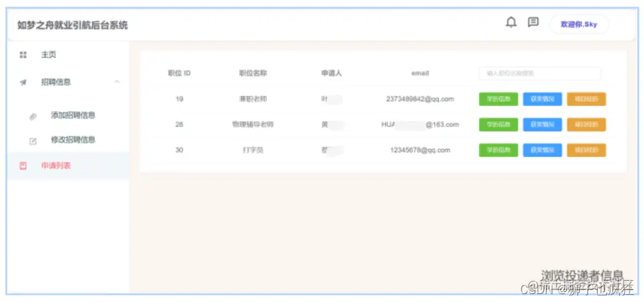Collapse the 招聘信息 submenu chevron
This screenshot has width=644, height=302.
(117, 82)
